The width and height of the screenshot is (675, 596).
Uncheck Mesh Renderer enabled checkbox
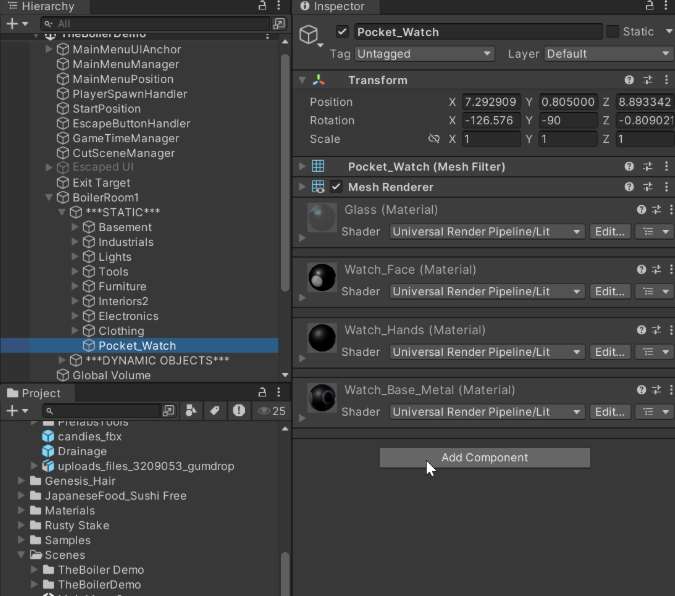(336, 187)
